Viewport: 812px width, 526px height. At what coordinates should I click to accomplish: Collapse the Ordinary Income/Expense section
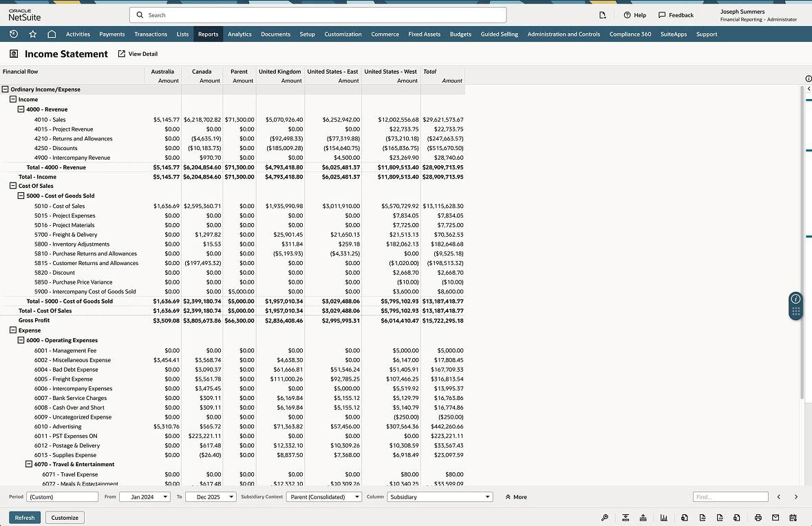pos(6,90)
